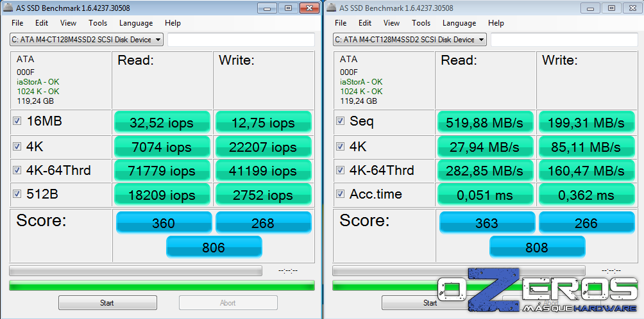
Task: Uncheck the 16MB test checkbox in left window
Action: [17, 121]
